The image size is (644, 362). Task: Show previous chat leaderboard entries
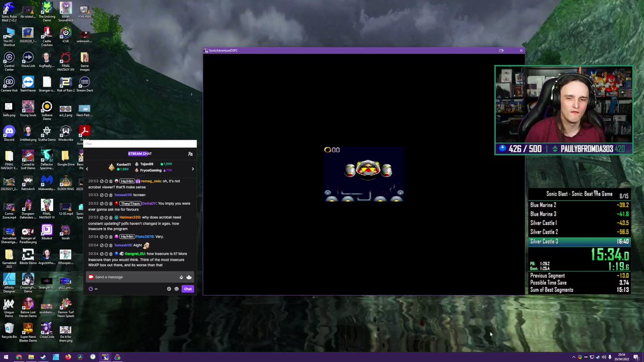coord(87,169)
